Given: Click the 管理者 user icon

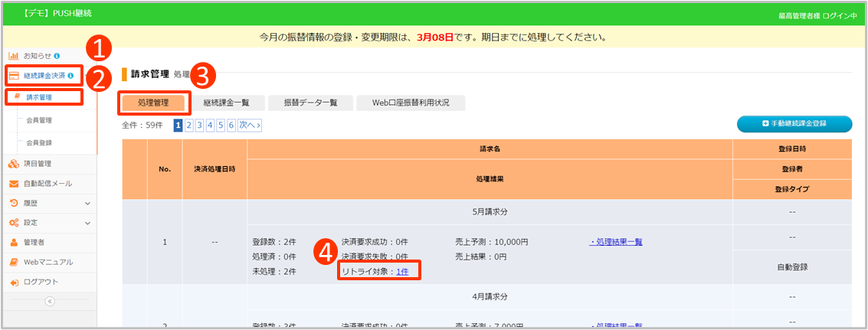Looking at the screenshot, I should 14,243.
